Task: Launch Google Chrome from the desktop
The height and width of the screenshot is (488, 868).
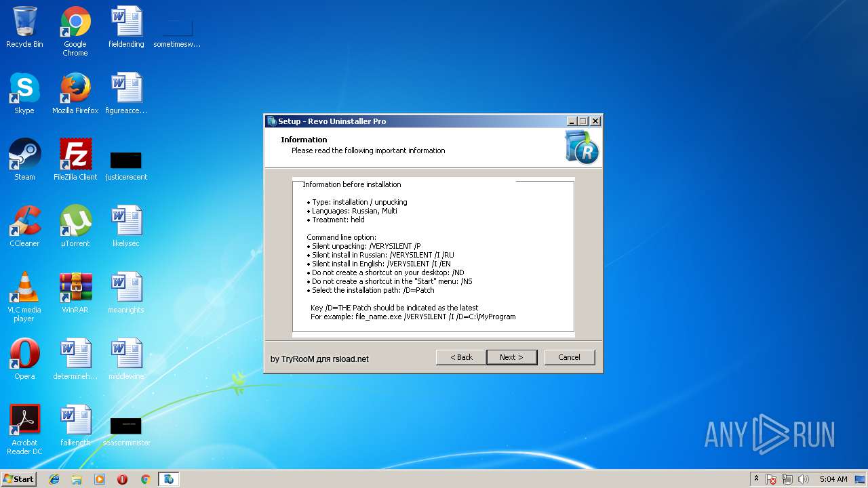Action: 75,31
